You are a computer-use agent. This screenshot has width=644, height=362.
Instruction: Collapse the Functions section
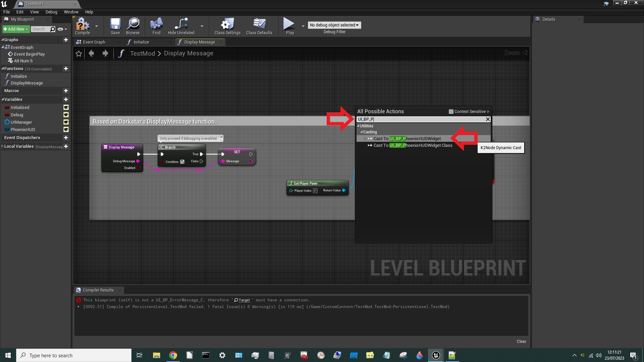[x=3, y=68]
